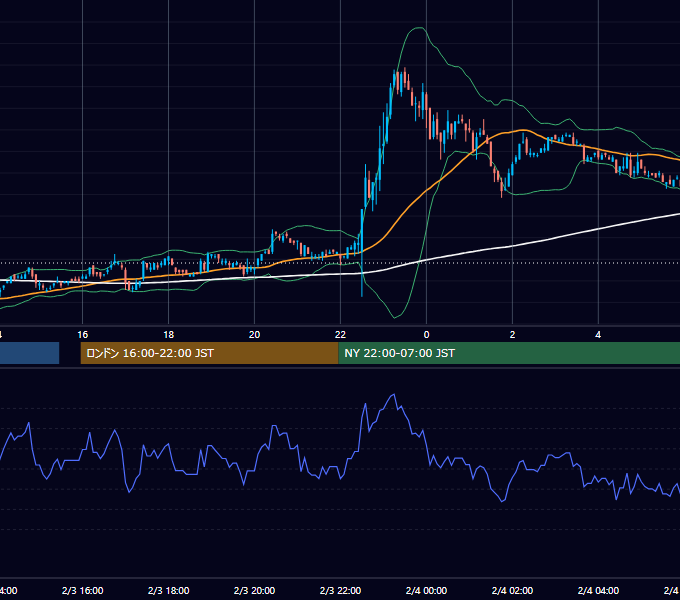Screen dimensions: 680x600
Task: Click the 20 hour axis label
Action: click(255, 335)
